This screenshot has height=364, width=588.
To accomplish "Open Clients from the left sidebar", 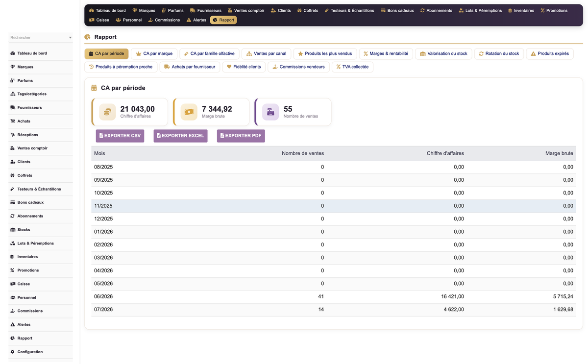I will [40, 162].
